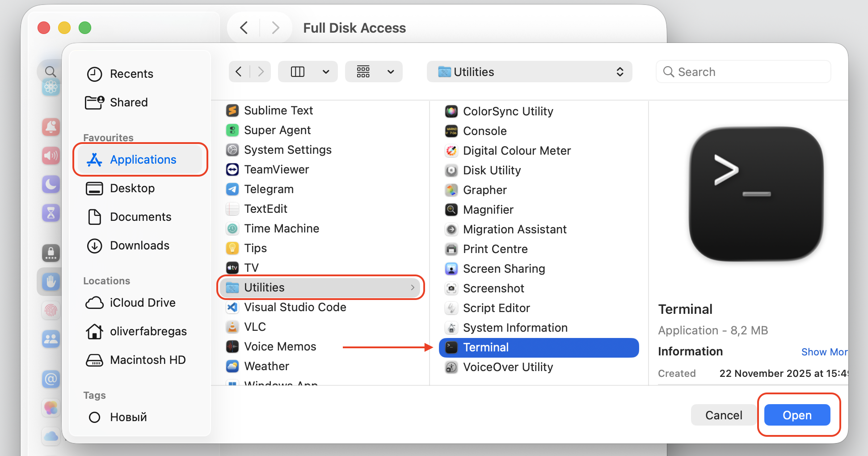Click the System Settings search magnifier icon
Image resolution: width=868 pixels, height=456 pixels.
coord(51,71)
